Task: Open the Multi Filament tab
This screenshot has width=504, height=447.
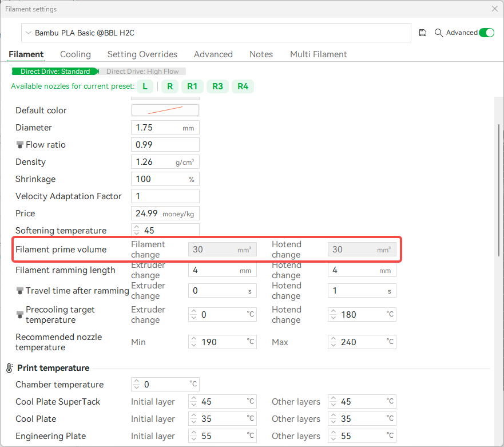Action: coord(319,54)
